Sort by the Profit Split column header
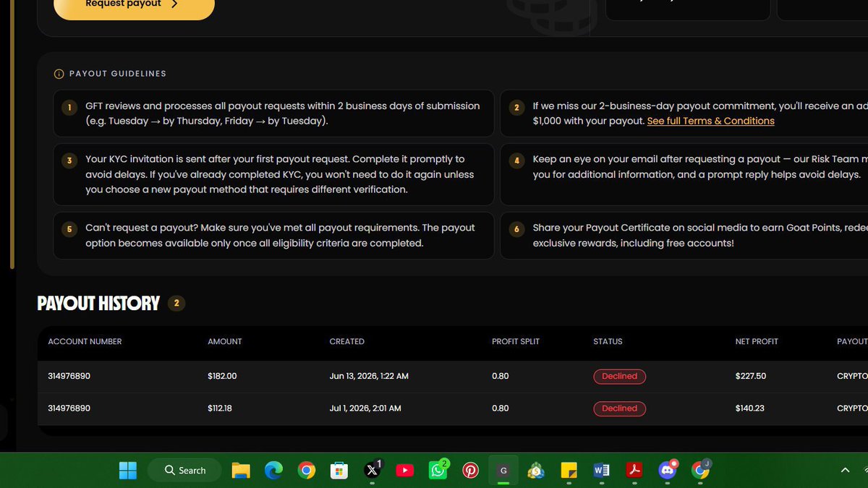Viewport: 868px width, 488px height. [x=516, y=341]
